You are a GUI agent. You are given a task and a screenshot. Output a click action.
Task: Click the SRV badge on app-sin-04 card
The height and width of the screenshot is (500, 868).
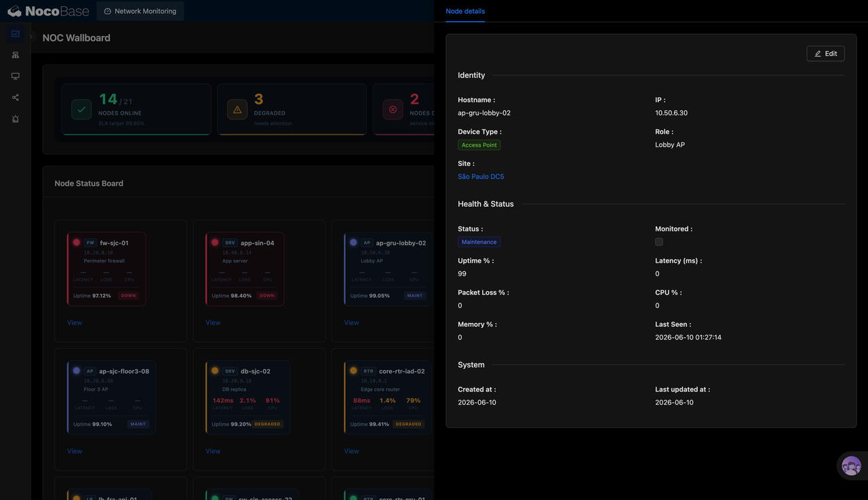pyautogui.click(x=230, y=243)
